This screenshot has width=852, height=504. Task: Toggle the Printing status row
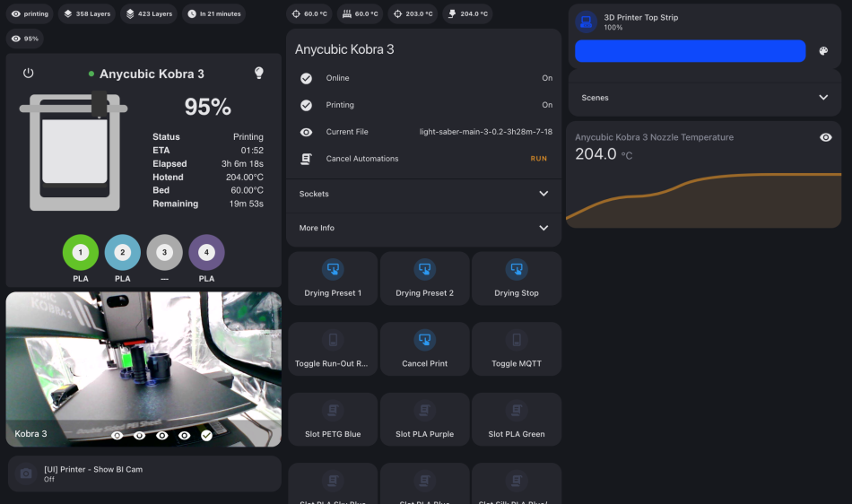(x=424, y=105)
